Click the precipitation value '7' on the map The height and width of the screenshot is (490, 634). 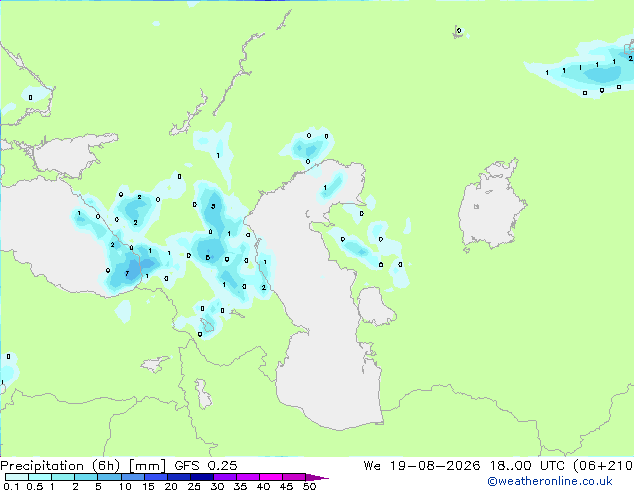pyautogui.click(x=127, y=273)
